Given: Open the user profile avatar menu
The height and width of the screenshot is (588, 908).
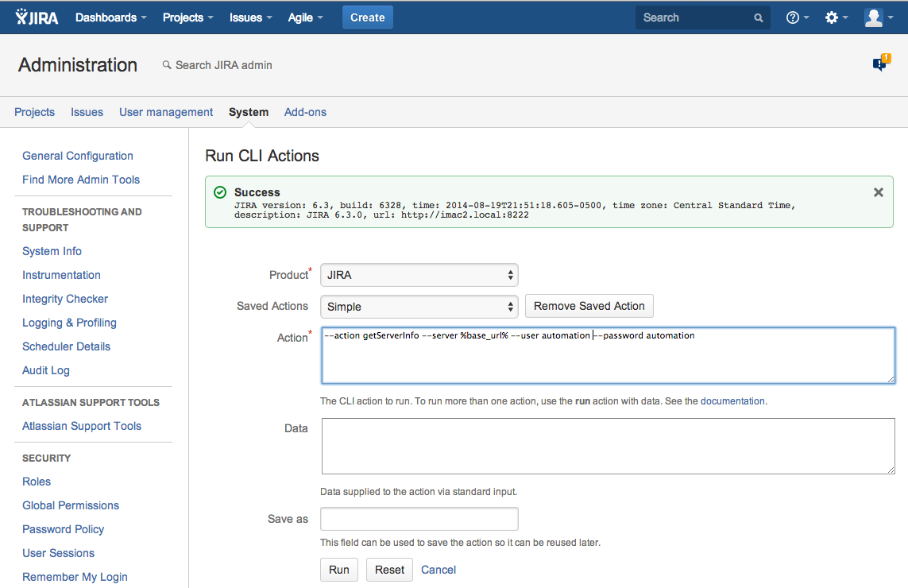Looking at the screenshot, I should click(x=879, y=17).
